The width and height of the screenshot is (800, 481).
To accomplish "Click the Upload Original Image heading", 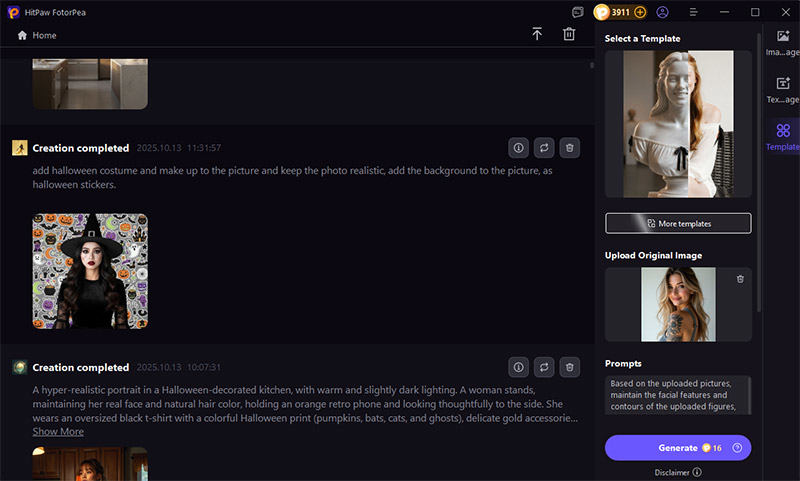I will click(x=654, y=256).
